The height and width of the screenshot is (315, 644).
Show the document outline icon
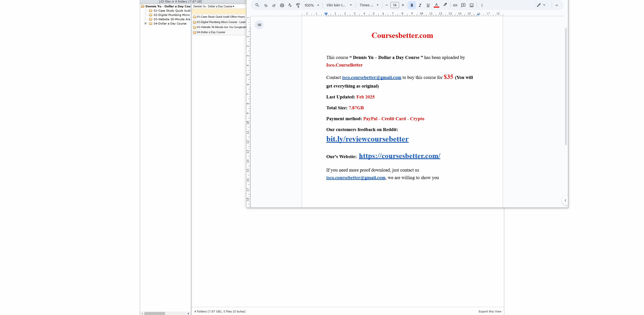pos(259,25)
